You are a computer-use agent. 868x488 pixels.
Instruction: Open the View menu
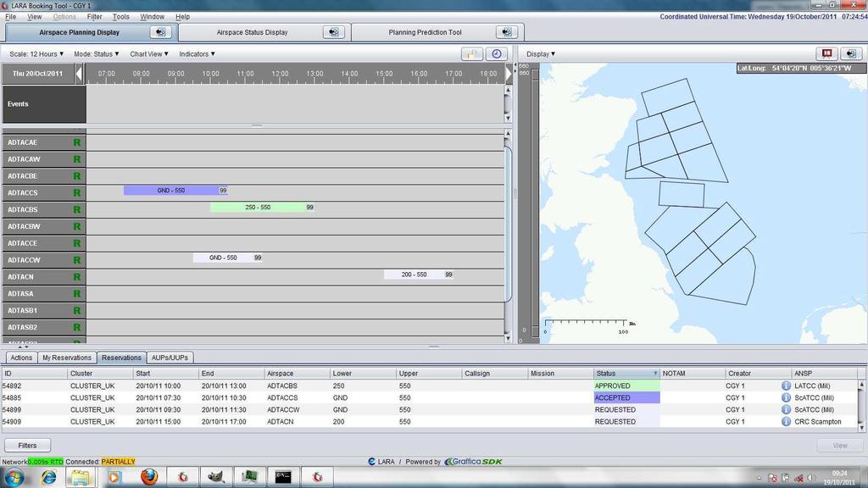(34, 17)
